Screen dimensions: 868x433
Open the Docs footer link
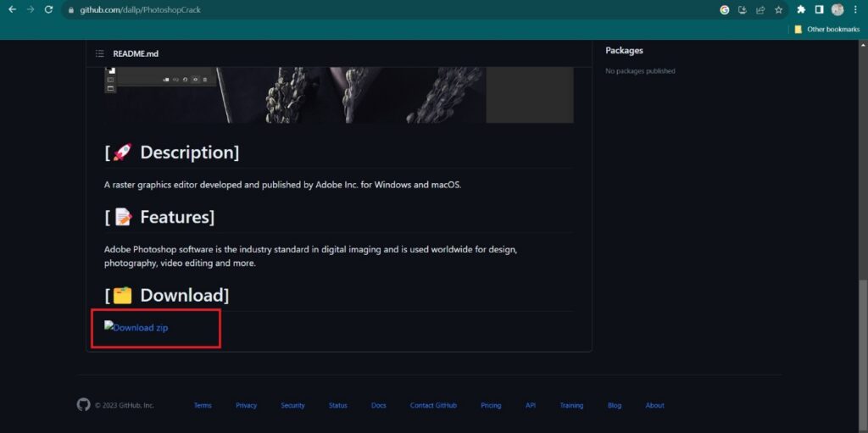click(x=378, y=406)
